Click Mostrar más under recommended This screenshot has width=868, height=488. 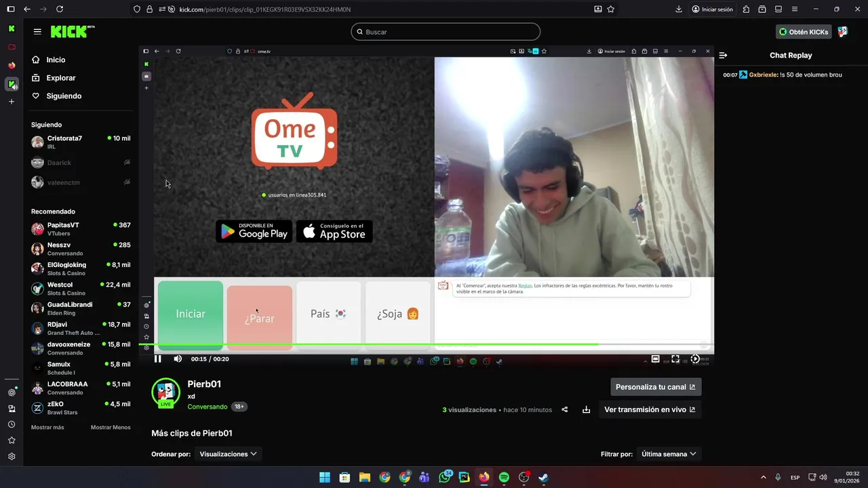pyautogui.click(x=47, y=428)
